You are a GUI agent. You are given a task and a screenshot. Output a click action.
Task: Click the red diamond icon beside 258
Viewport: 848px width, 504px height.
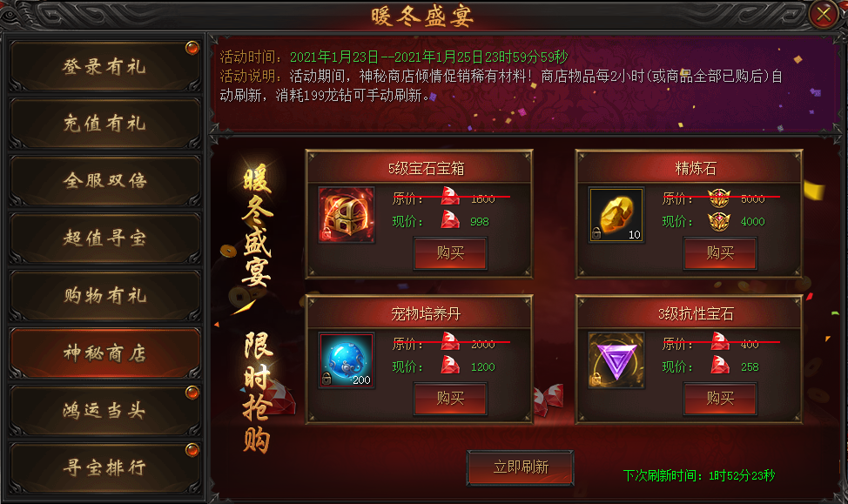(720, 365)
